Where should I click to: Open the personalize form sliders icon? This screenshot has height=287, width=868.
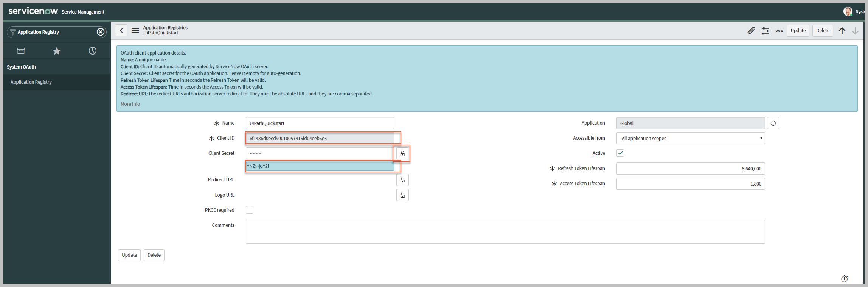click(765, 31)
